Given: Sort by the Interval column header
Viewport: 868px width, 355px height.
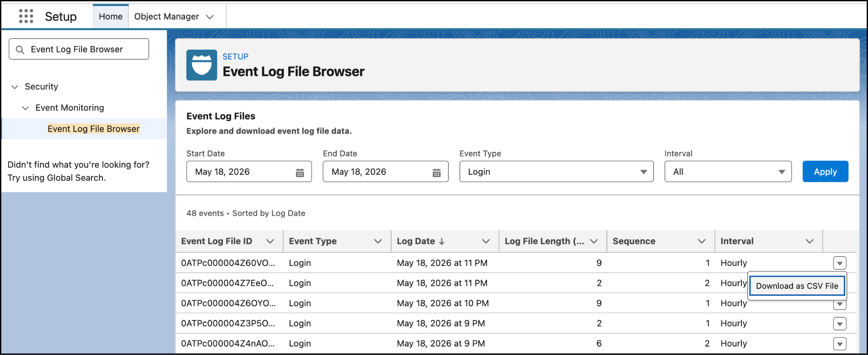Looking at the screenshot, I should tap(737, 241).
